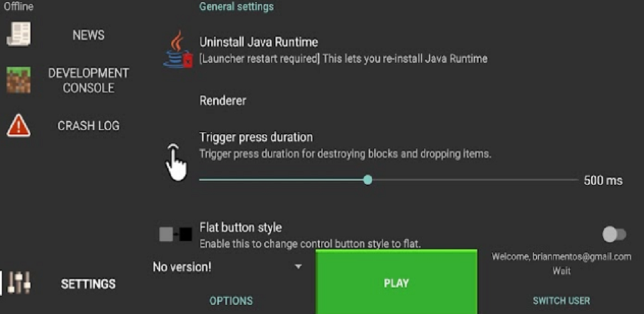Click the trigger press duration slider handle
This screenshot has width=644, height=314.
pyautogui.click(x=368, y=180)
